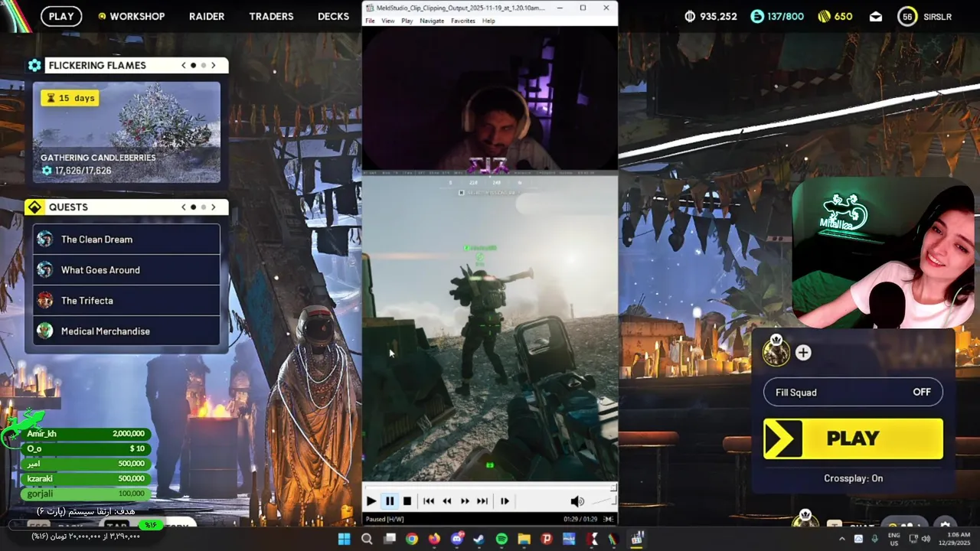Open Medical Merchandise quest
Screen dimensions: 980x551
click(126, 331)
